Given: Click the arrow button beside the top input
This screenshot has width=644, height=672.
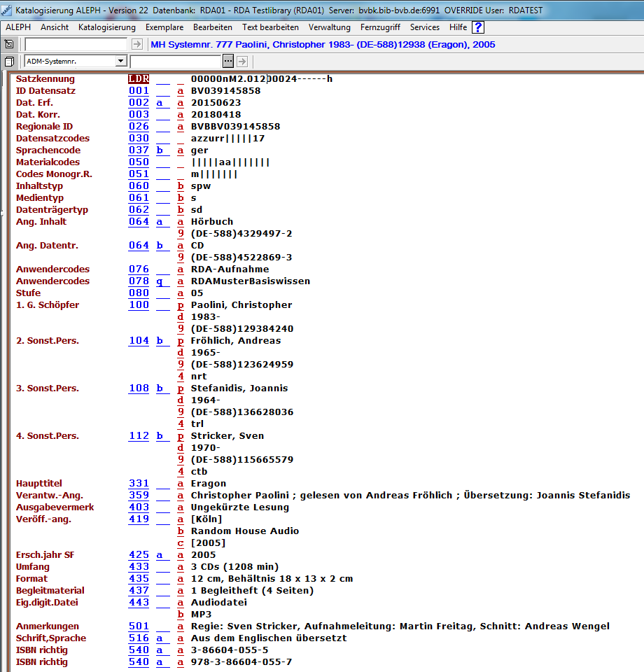Looking at the screenshot, I should pyautogui.click(x=136, y=44).
